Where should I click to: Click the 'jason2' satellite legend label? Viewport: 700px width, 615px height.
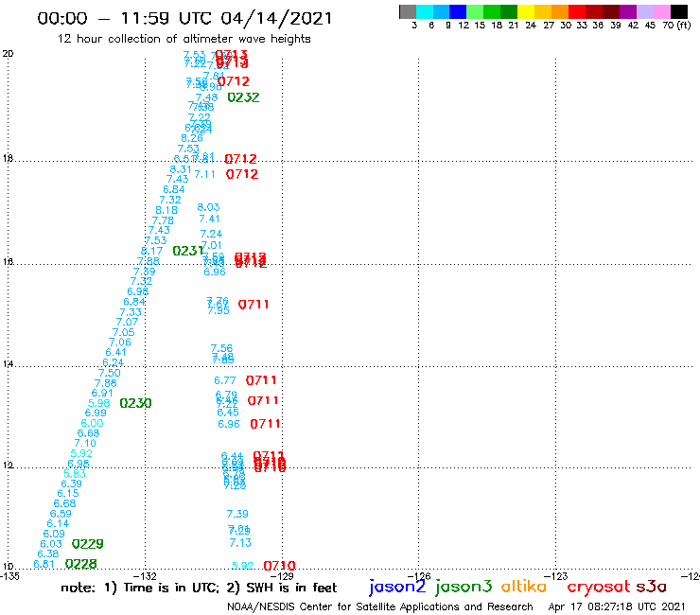397,587
